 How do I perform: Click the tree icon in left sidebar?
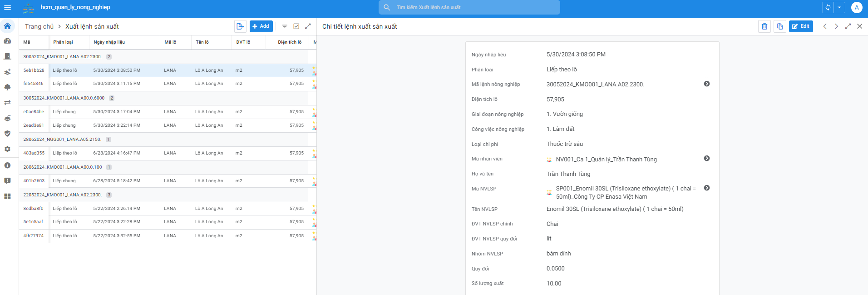[x=7, y=87]
